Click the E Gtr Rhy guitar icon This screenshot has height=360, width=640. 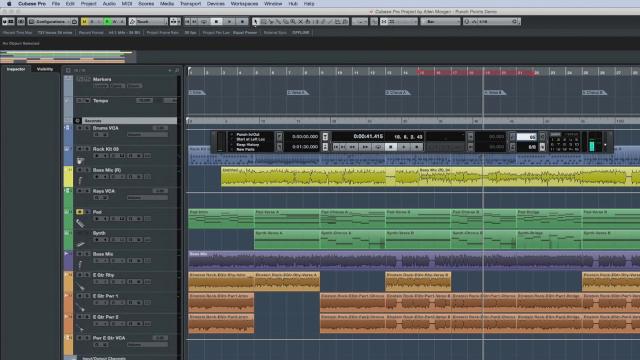80,286
